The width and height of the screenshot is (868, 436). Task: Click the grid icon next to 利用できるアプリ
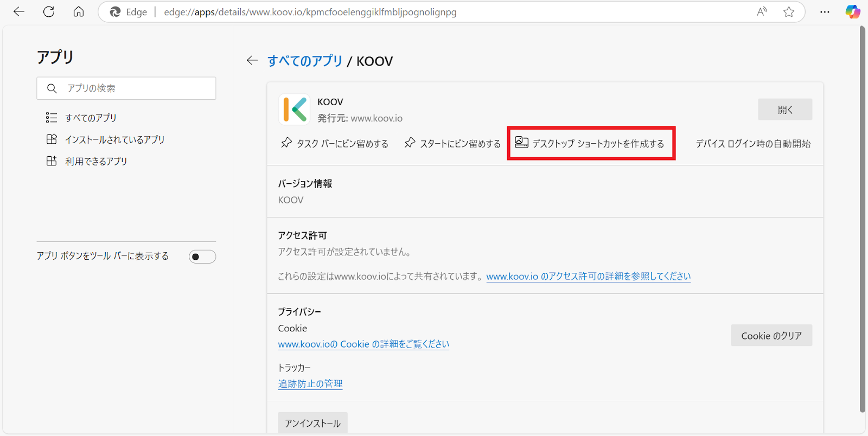52,161
